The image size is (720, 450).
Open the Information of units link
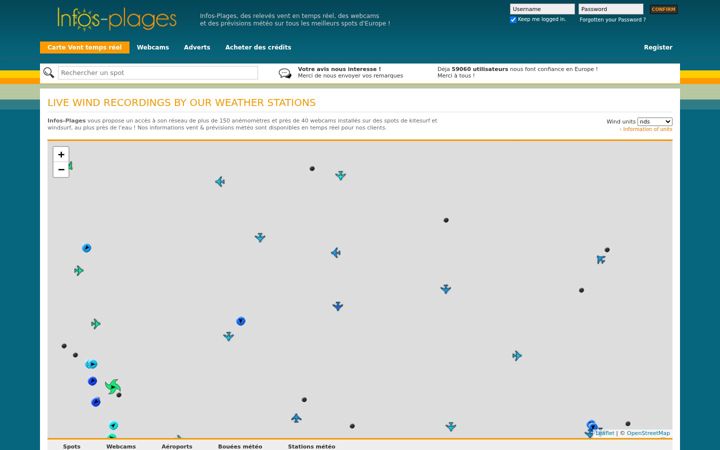[646, 129]
